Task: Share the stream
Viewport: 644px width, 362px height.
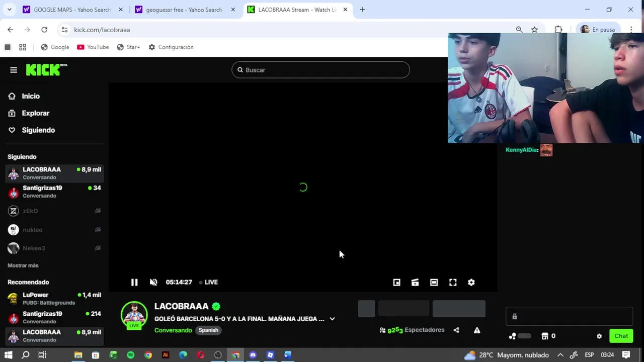Action: tap(456, 330)
